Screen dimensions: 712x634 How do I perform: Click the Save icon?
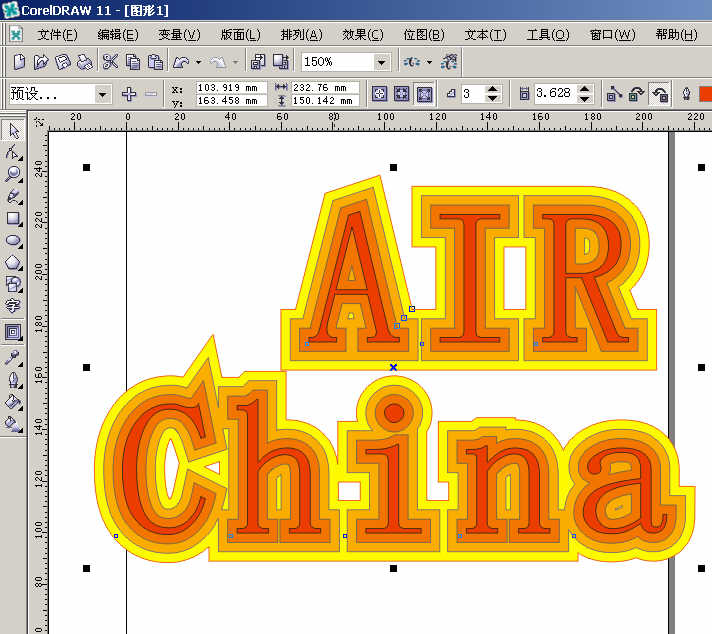point(63,62)
